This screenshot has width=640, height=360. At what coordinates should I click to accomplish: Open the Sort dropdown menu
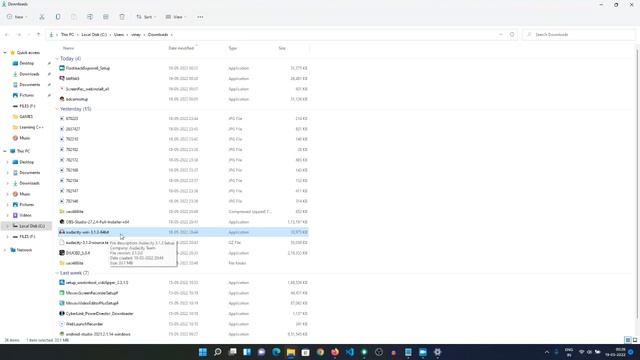(x=146, y=17)
